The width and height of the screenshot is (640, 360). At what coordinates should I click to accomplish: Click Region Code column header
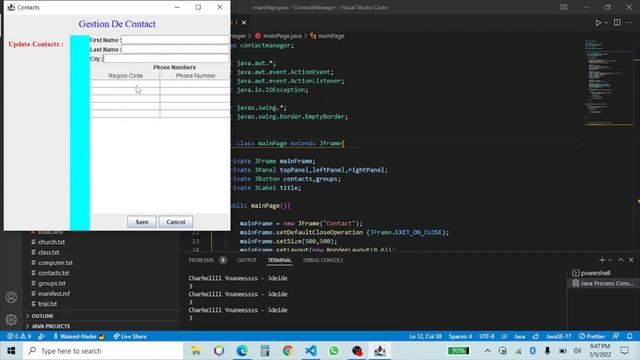pos(125,76)
